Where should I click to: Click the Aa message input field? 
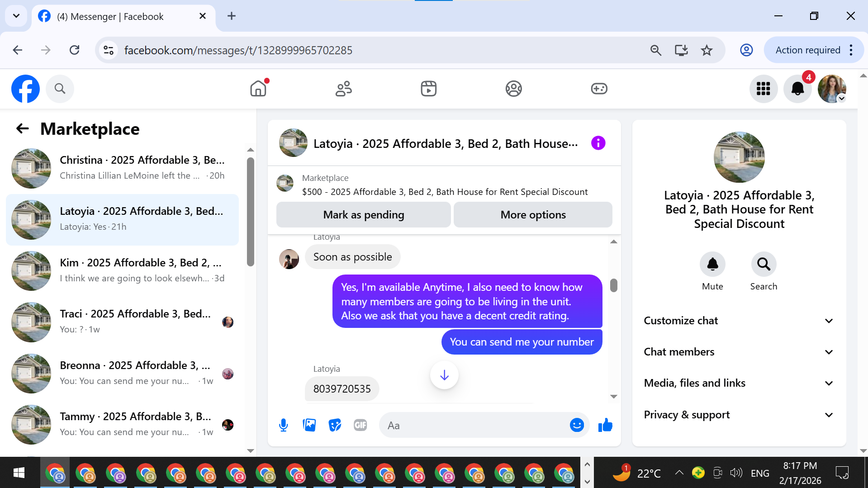point(474,425)
